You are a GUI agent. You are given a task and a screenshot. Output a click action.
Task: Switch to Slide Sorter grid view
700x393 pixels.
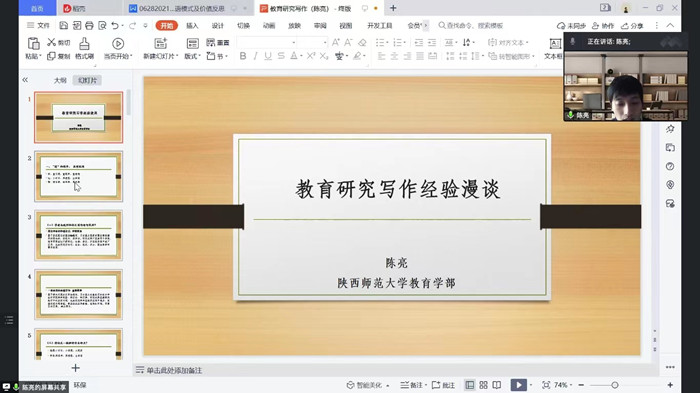pyautogui.click(x=483, y=385)
